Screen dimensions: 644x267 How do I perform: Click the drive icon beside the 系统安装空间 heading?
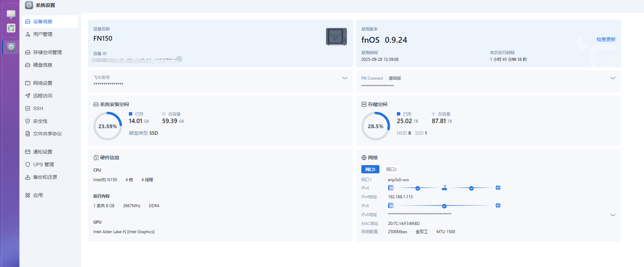click(x=96, y=104)
